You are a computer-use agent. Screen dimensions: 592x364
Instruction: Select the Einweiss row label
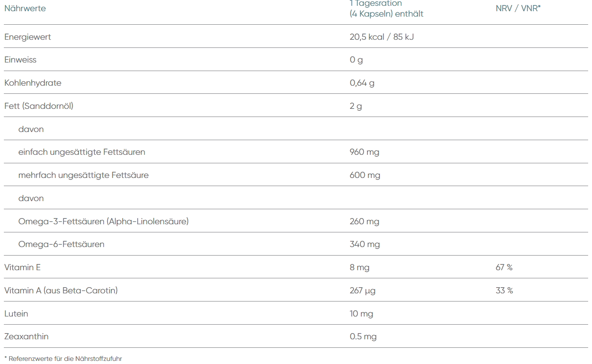coord(20,60)
